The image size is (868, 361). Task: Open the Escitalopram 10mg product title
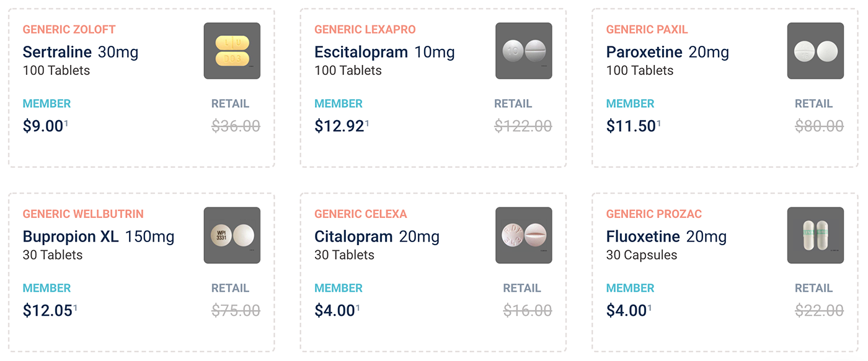pyautogui.click(x=384, y=52)
